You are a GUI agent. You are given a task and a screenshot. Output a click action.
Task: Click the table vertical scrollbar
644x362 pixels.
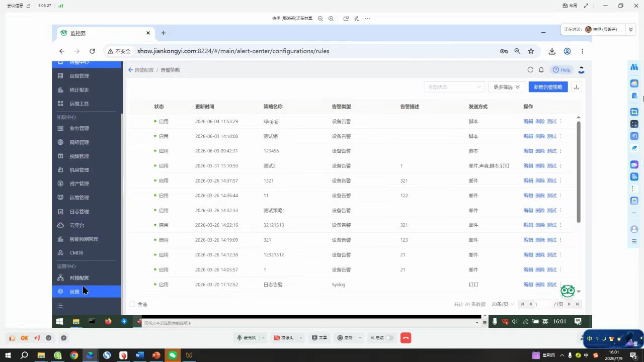pyautogui.click(x=579, y=171)
